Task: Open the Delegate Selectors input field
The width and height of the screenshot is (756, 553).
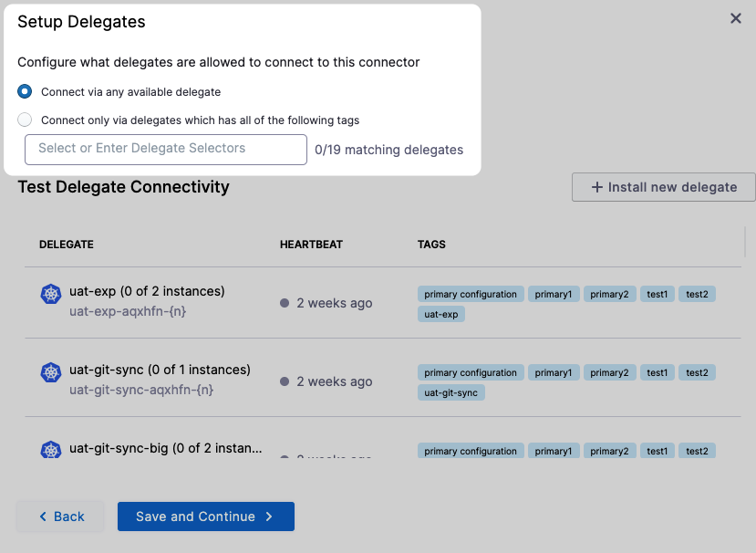Action: coord(166,150)
